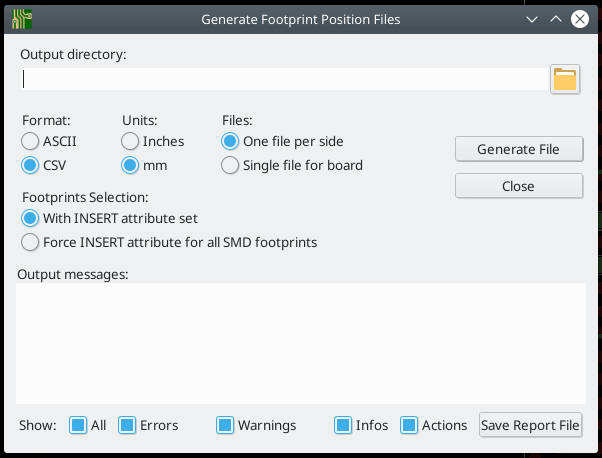Toggle the Infos checkbox
602x458 pixels.
click(344, 425)
